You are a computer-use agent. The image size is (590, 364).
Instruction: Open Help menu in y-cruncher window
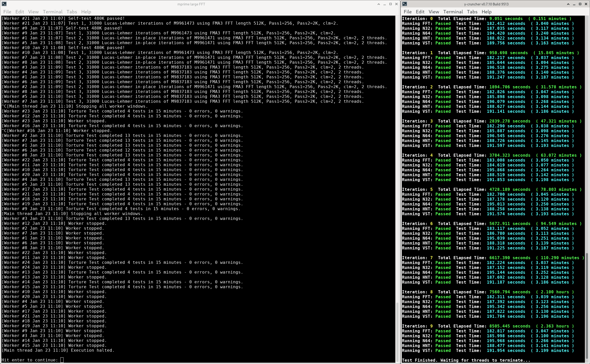click(487, 12)
